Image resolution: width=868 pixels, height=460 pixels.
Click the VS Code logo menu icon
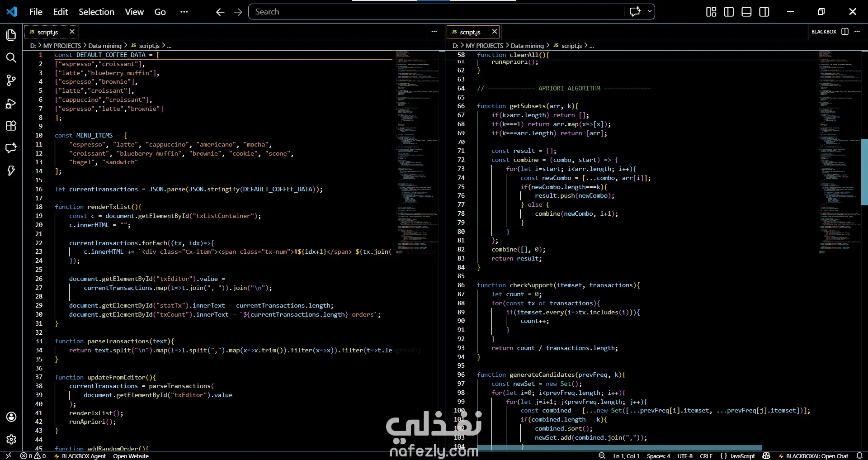pos(12,12)
